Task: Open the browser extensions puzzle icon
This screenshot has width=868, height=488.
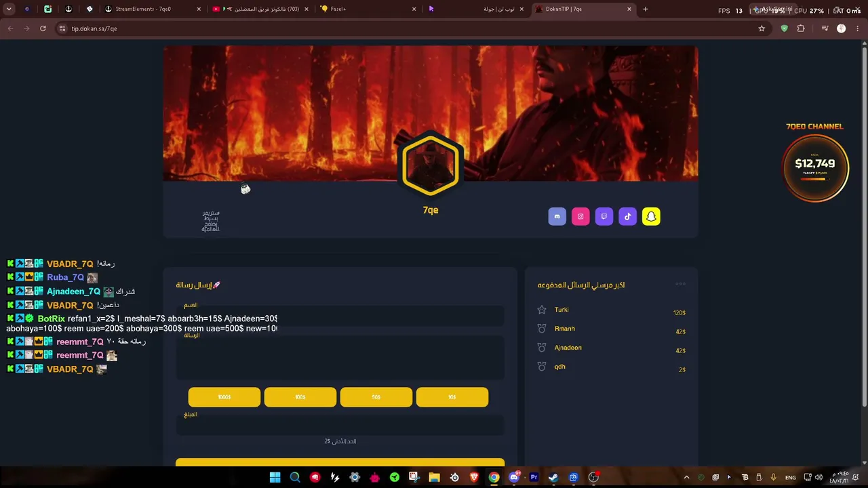Action: 801,28
